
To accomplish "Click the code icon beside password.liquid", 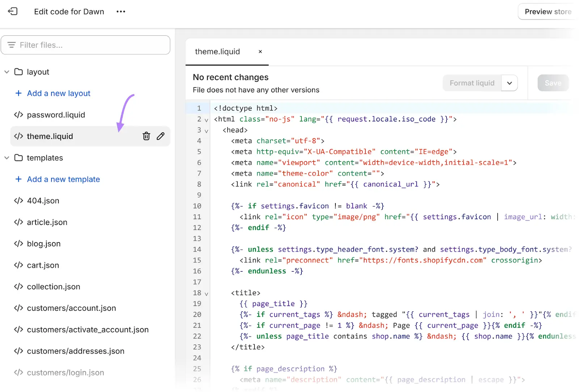I will click(18, 115).
